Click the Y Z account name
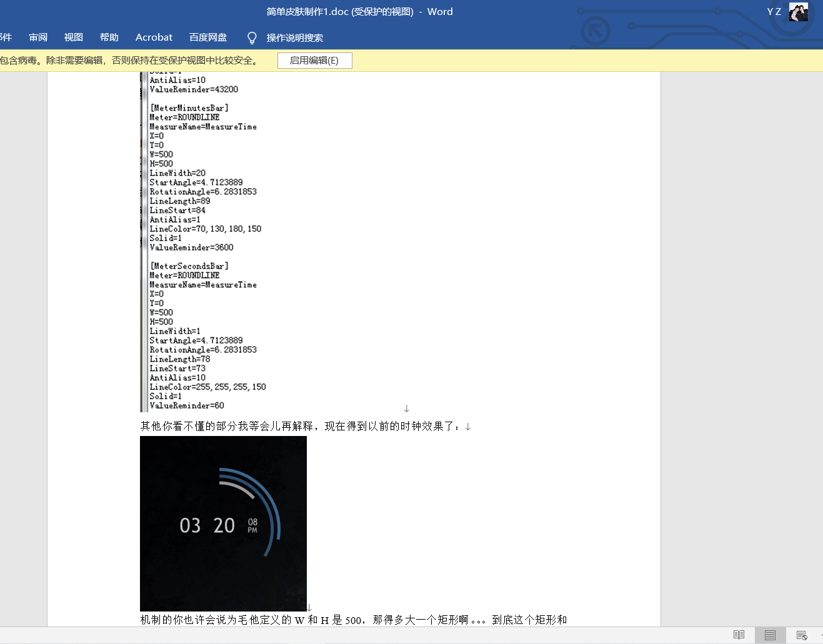This screenshot has height=644, width=823. (x=774, y=12)
